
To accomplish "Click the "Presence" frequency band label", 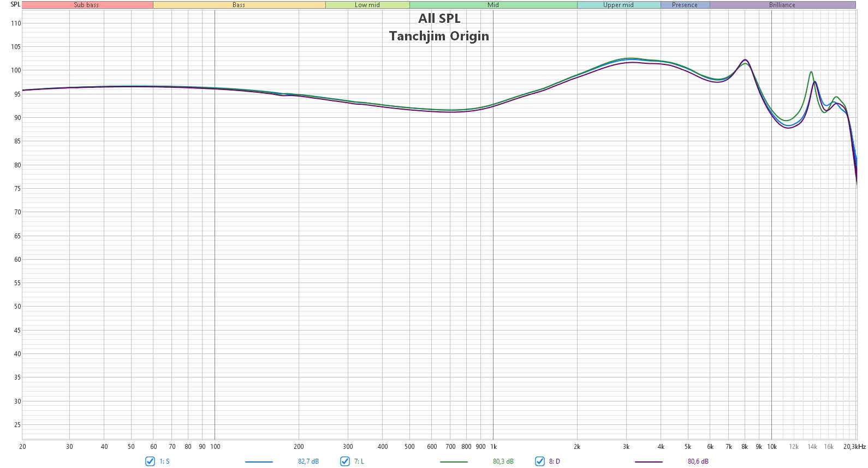I will click(685, 5).
